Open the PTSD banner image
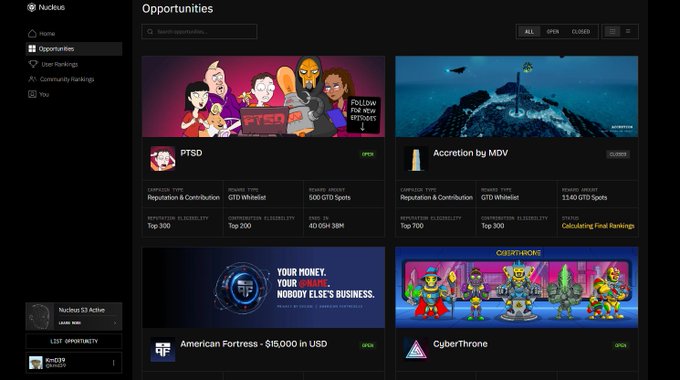Viewport: 680px width, 380px height. coord(263,96)
